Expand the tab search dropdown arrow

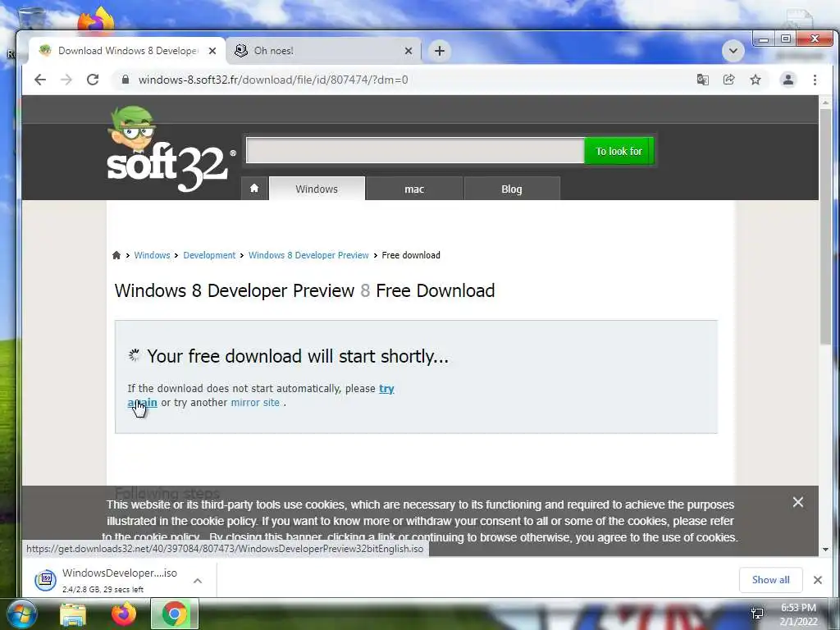[x=733, y=51]
